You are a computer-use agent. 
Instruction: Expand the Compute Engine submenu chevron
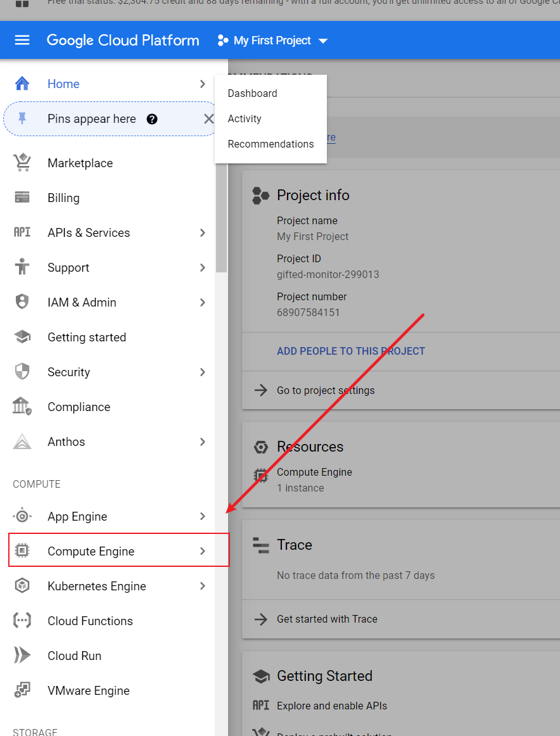click(x=202, y=550)
